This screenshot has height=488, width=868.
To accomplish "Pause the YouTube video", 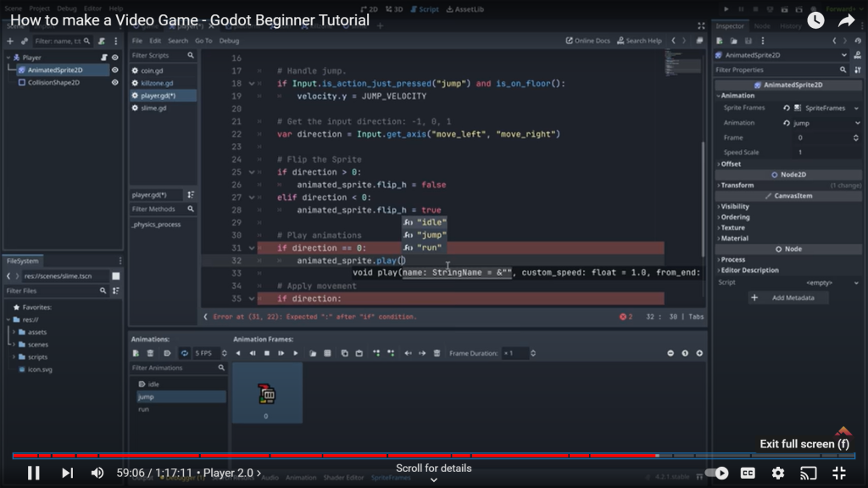I will 33,473.
